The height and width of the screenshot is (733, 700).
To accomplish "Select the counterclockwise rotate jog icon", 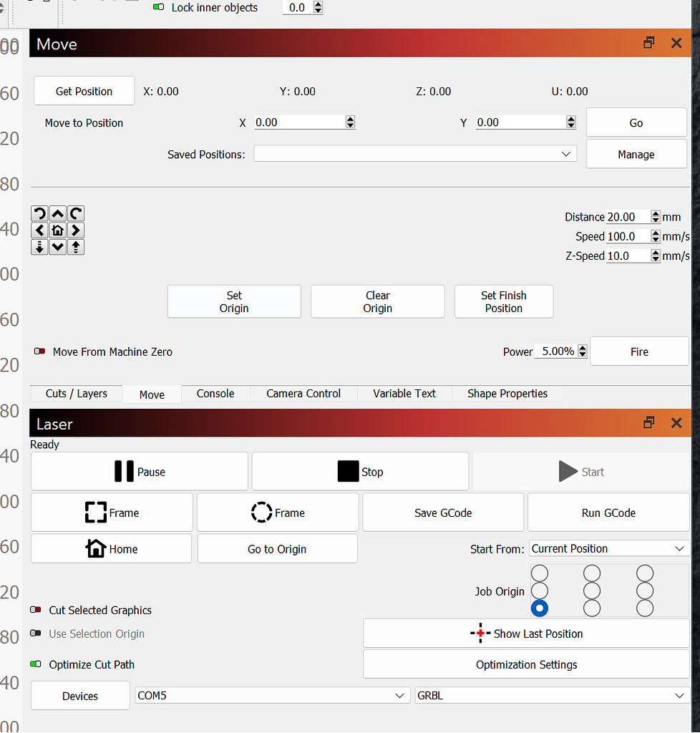I will point(39,213).
